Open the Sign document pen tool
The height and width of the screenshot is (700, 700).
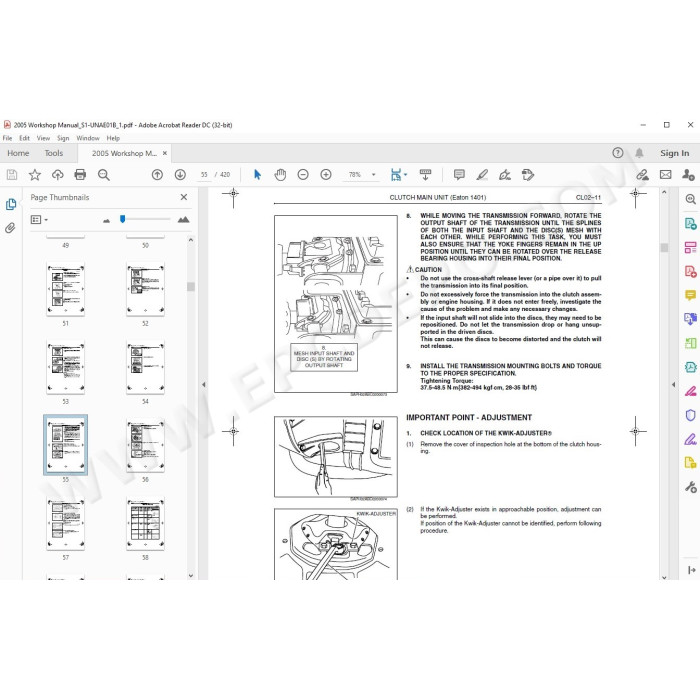pyautogui.click(x=505, y=175)
